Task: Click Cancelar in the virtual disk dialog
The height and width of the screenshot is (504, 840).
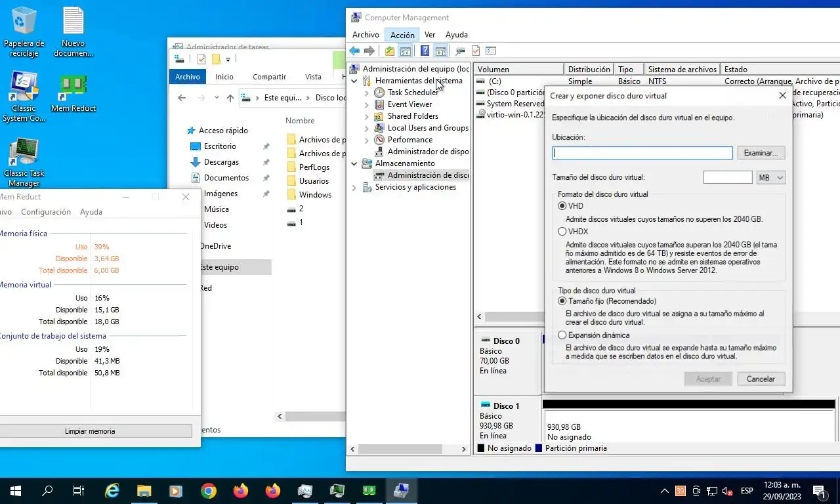Action: click(761, 379)
